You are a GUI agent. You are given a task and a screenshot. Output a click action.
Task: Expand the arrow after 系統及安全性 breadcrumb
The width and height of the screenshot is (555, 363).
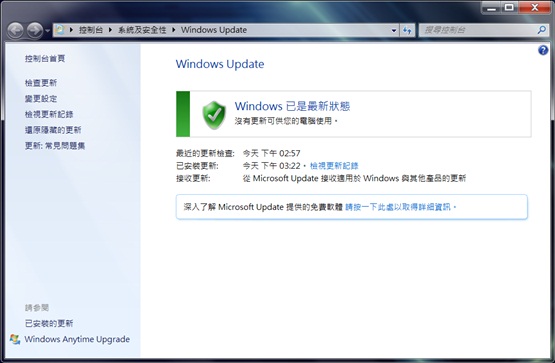coord(174,30)
